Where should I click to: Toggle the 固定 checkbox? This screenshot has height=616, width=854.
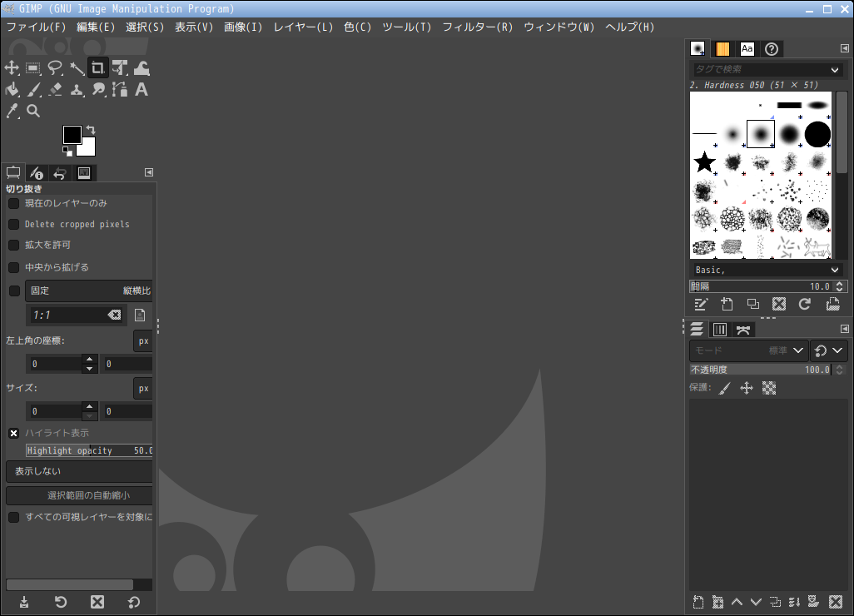pyautogui.click(x=15, y=291)
